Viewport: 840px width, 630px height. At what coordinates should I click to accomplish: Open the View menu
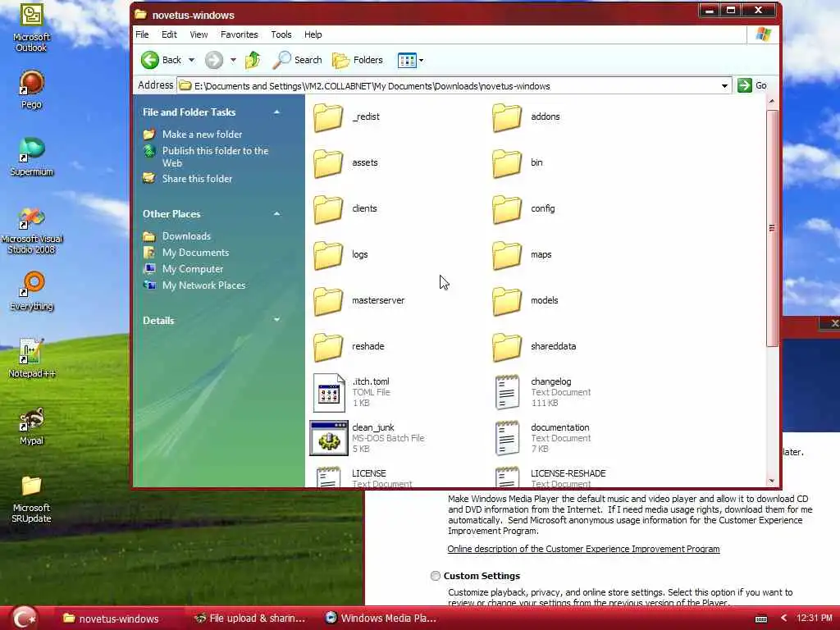[x=199, y=34]
